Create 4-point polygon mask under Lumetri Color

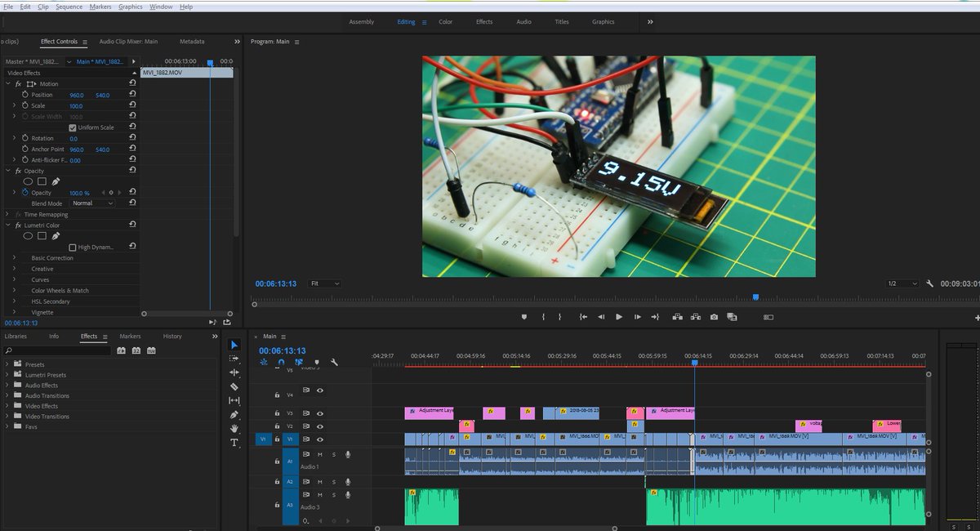[x=42, y=236]
